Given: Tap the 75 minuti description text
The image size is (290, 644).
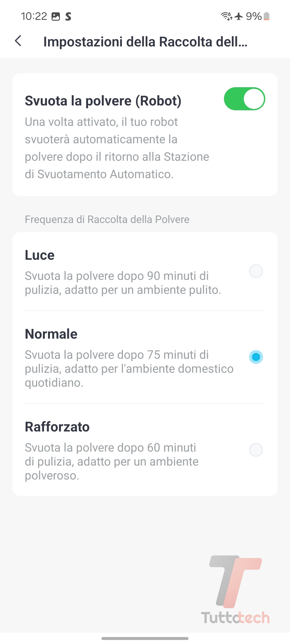Looking at the screenshot, I should pyautogui.click(x=129, y=369).
